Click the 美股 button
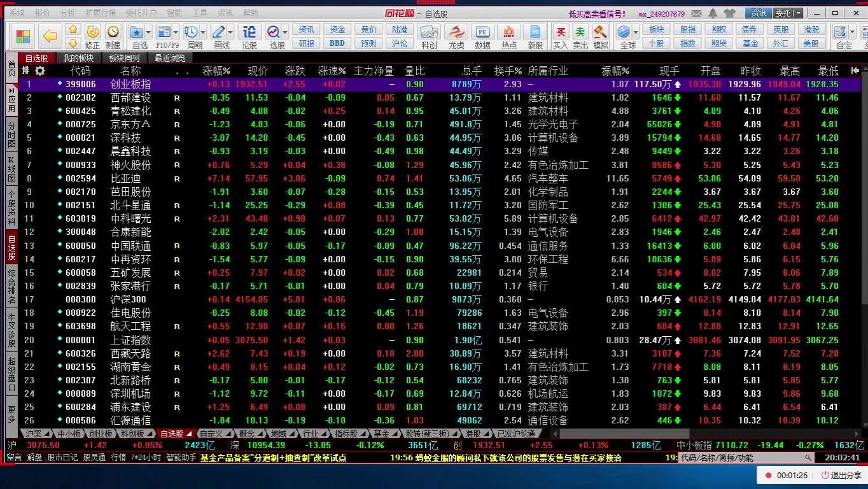This screenshot has height=489, width=868. [x=811, y=43]
